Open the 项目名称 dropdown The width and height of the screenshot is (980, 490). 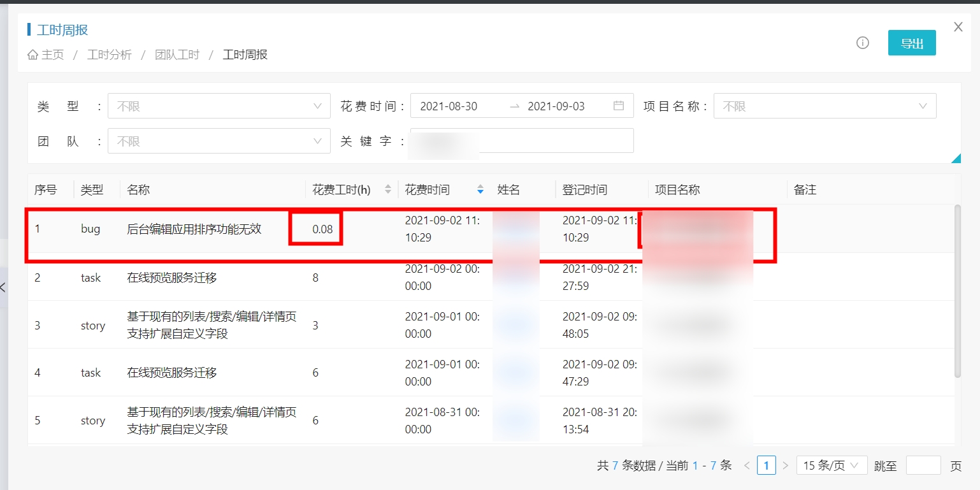(x=825, y=106)
